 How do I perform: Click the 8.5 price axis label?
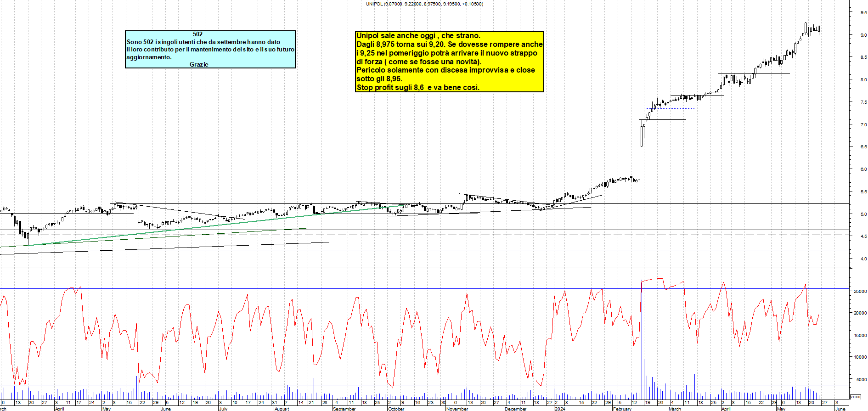coord(863,57)
